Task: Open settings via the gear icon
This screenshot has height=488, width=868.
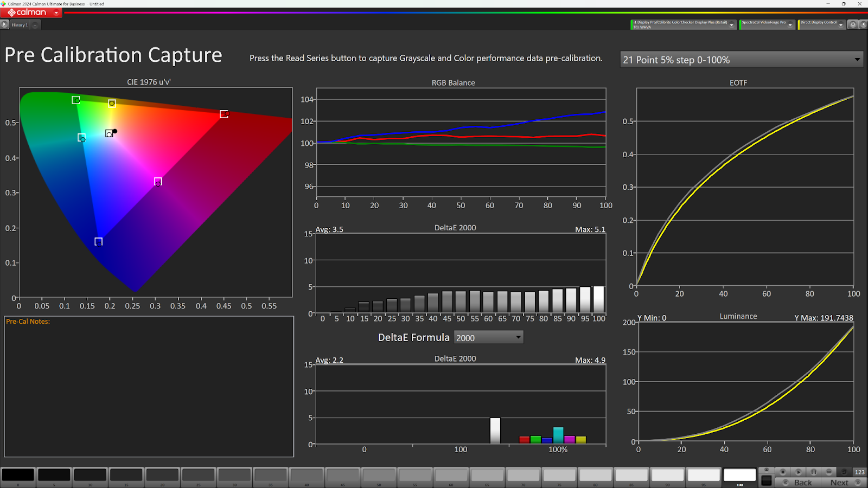Action: (x=853, y=25)
